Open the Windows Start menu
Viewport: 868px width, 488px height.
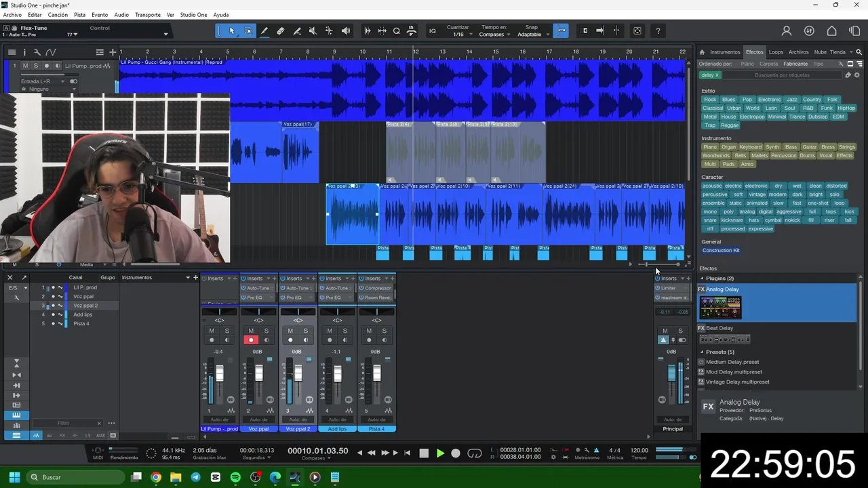[x=14, y=477]
